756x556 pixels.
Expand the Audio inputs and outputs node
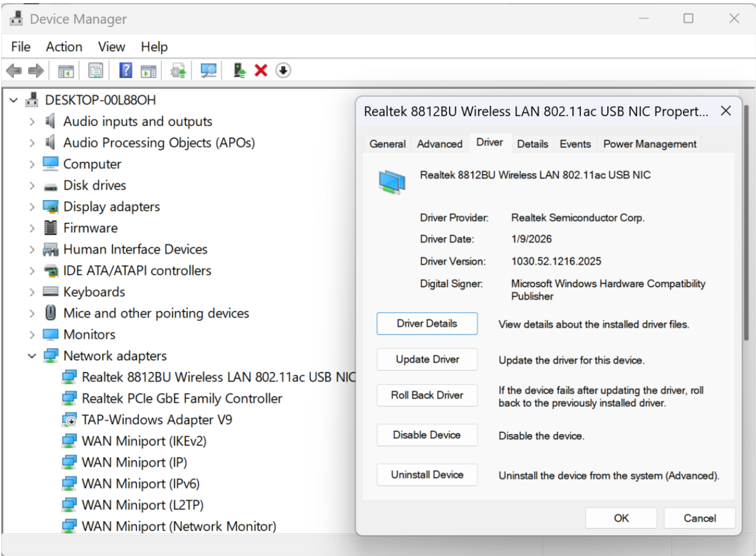coord(32,122)
